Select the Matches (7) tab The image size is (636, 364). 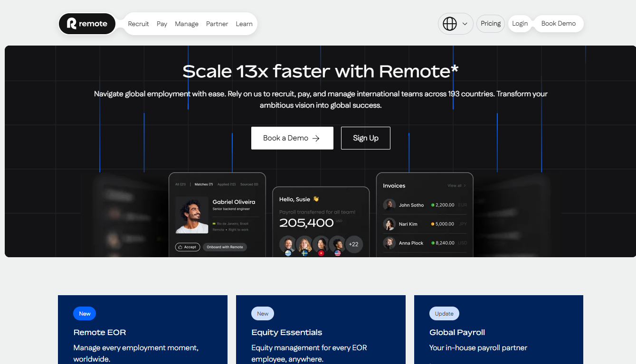click(204, 184)
